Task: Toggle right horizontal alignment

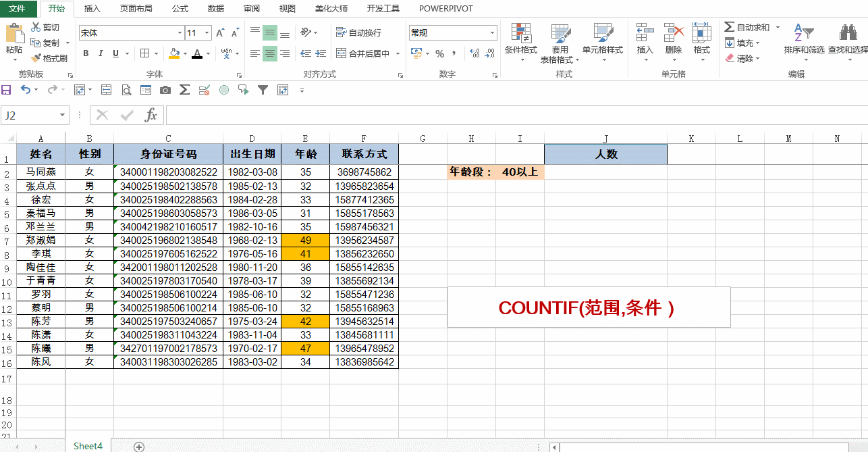Action: tap(285, 53)
